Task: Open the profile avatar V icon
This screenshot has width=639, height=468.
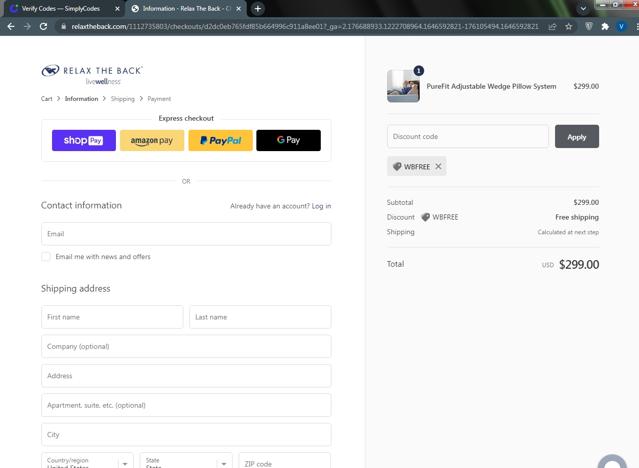Action: tap(621, 26)
